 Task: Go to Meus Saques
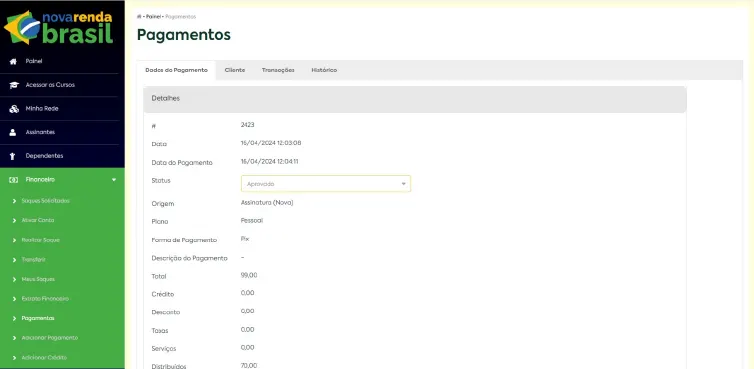pyautogui.click(x=38, y=280)
